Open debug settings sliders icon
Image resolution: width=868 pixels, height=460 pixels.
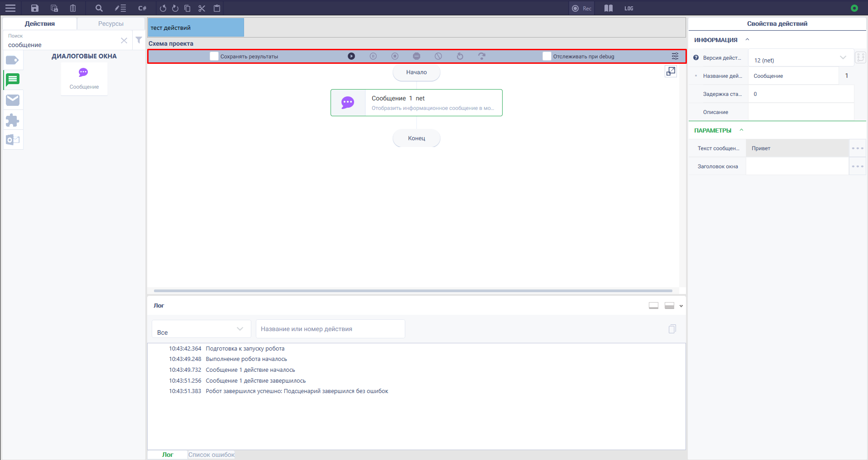coord(675,56)
